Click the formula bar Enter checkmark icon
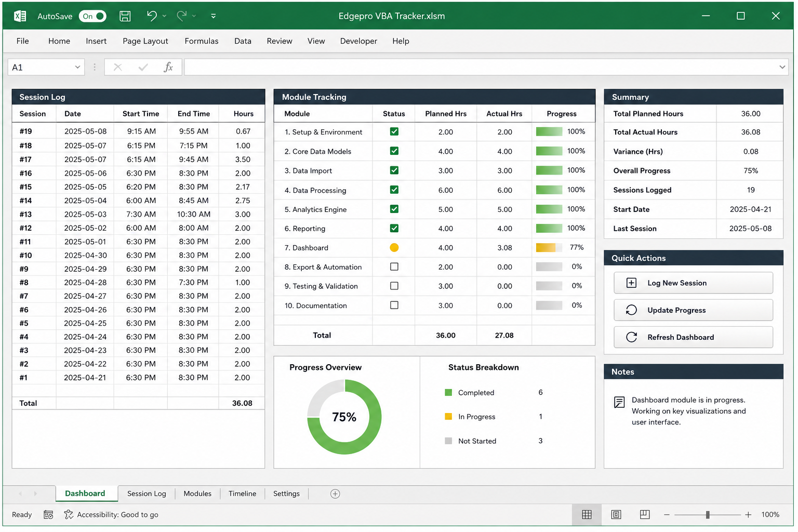This screenshot has width=798, height=532. pos(143,67)
